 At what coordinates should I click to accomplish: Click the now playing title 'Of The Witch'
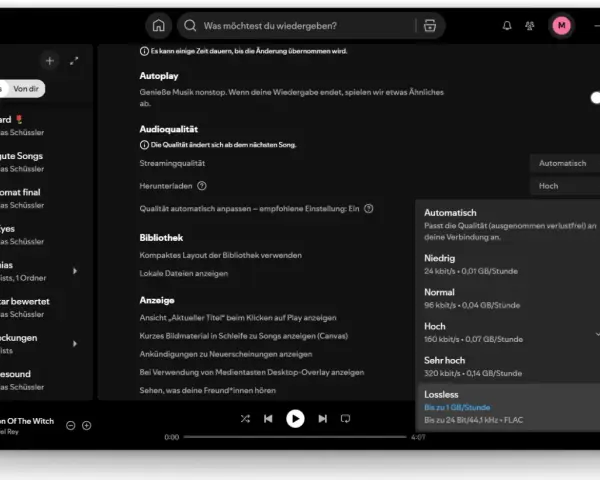(x=27, y=421)
